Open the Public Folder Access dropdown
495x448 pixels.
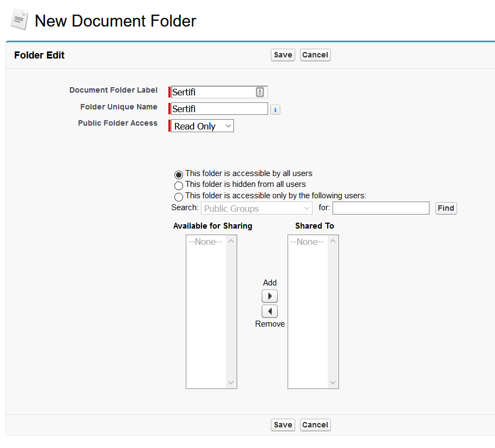coord(203,126)
